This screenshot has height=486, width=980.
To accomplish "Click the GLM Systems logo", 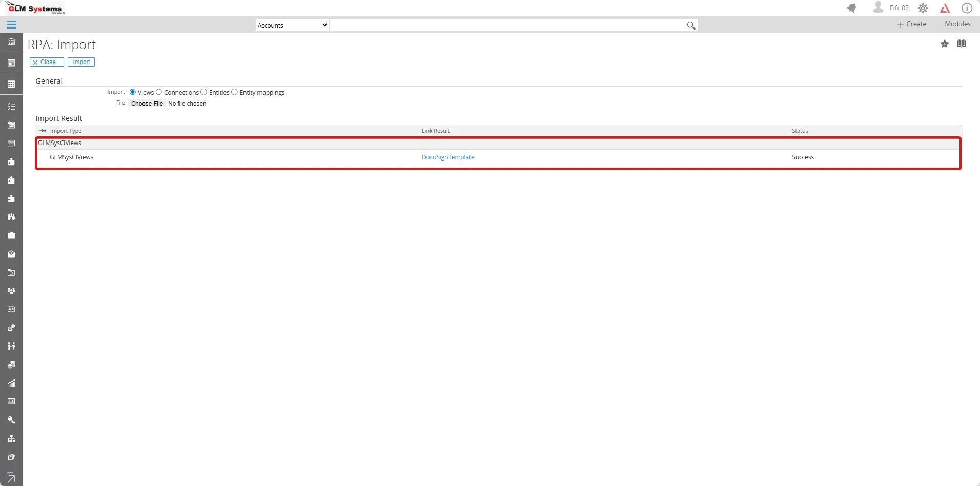I will [x=35, y=8].
